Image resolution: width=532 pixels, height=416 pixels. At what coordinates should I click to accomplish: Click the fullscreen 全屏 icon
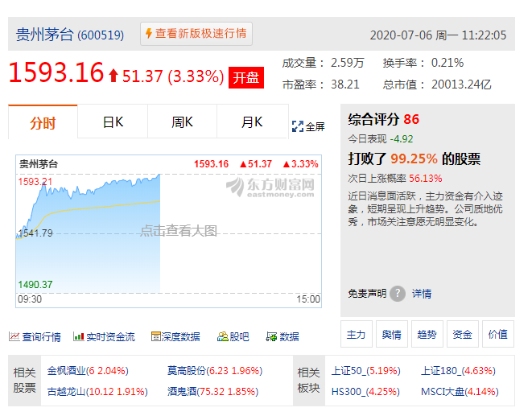tap(297, 126)
